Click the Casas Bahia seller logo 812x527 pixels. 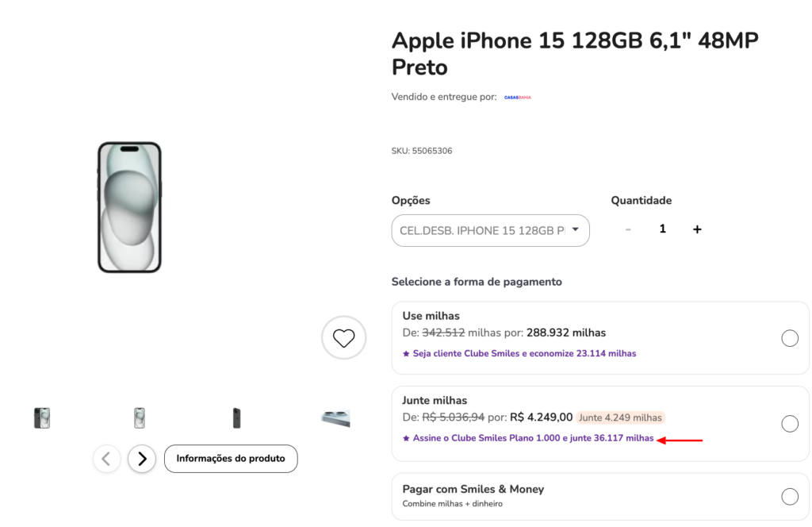click(517, 97)
